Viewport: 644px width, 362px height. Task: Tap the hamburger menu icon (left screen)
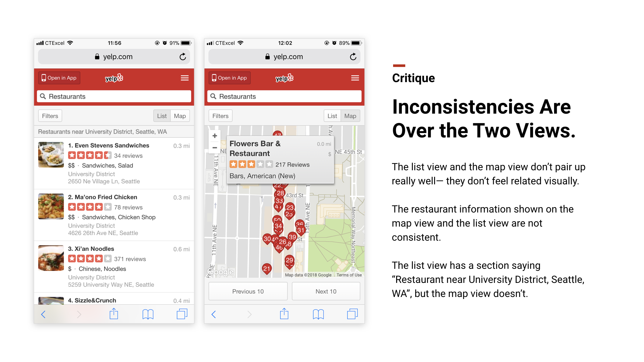tap(184, 78)
